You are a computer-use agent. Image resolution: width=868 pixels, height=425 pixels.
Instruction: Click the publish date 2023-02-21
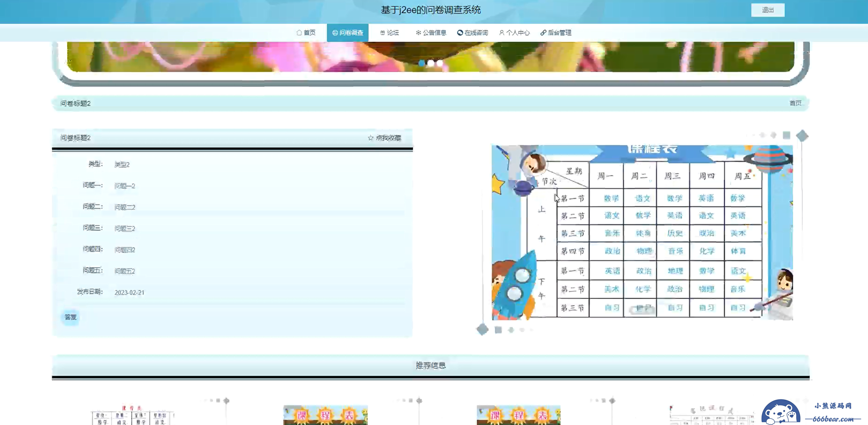click(x=129, y=292)
